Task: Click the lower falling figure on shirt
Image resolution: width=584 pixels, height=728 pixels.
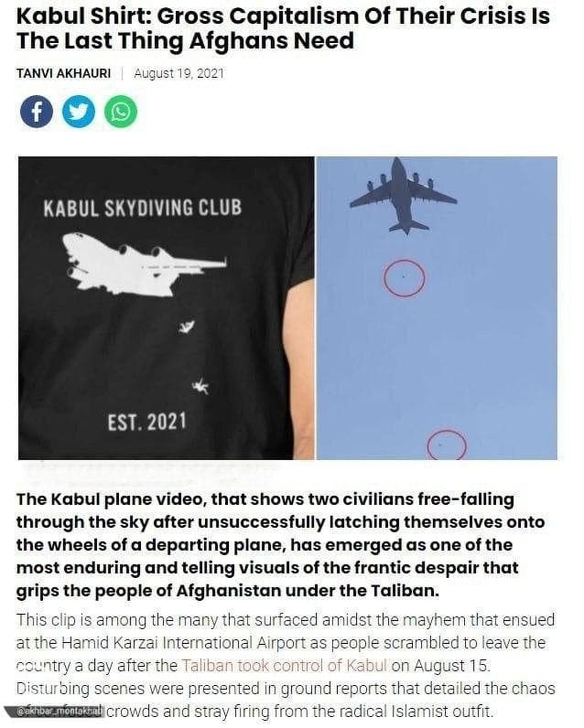Action: [201, 387]
